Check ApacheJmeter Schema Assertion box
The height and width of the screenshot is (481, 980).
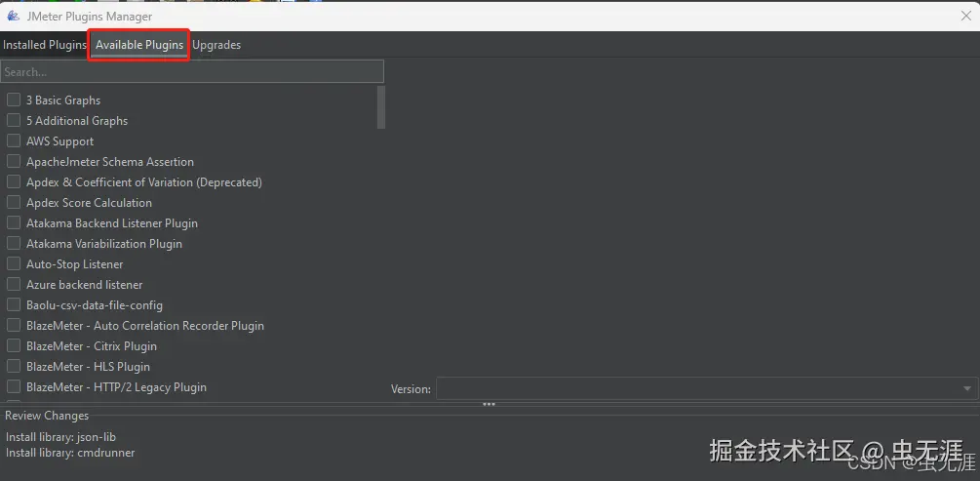tap(14, 161)
